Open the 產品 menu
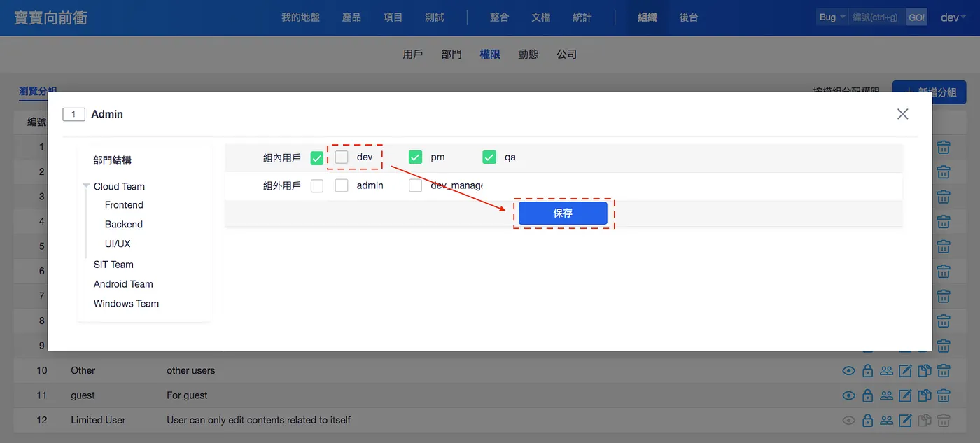This screenshot has width=980, height=443. (x=351, y=17)
